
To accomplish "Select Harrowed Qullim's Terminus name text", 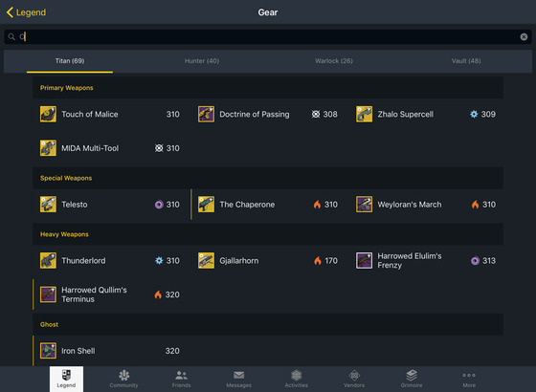I will coord(94,294).
